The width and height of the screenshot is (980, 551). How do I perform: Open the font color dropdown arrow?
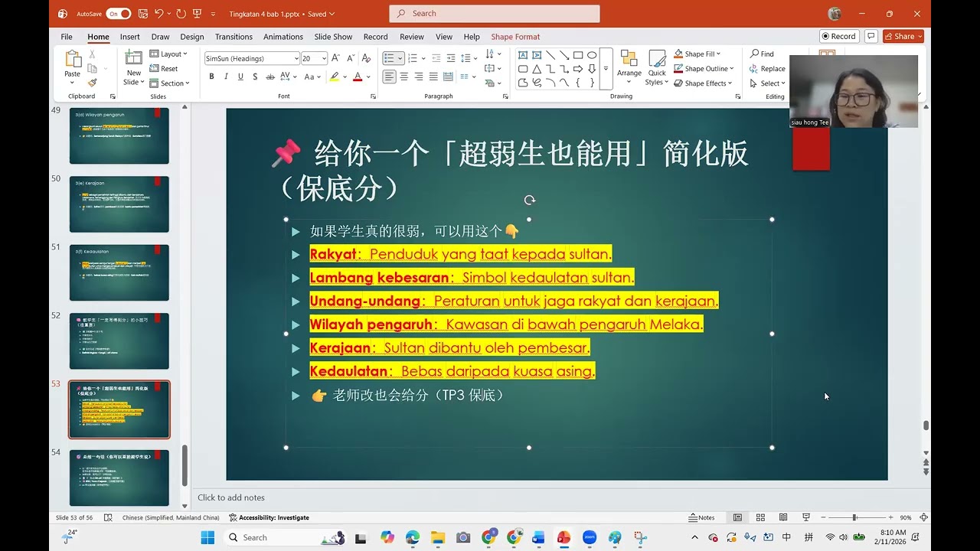[368, 77]
